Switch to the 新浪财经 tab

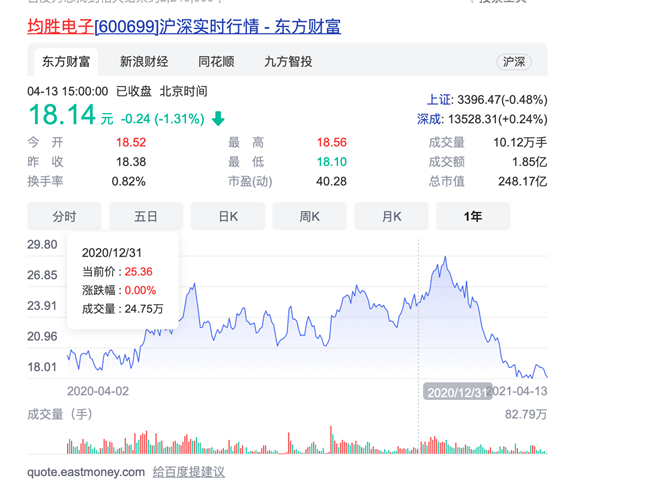[144, 62]
